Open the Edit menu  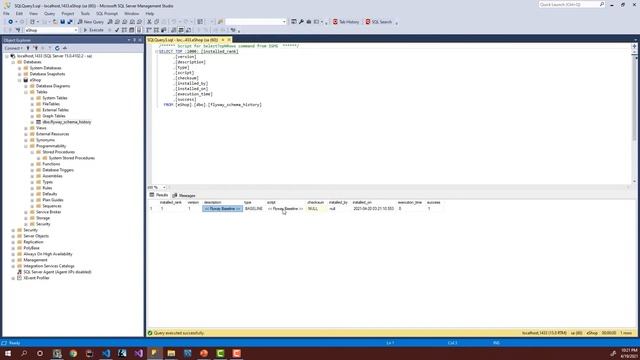[x=19, y=13]
